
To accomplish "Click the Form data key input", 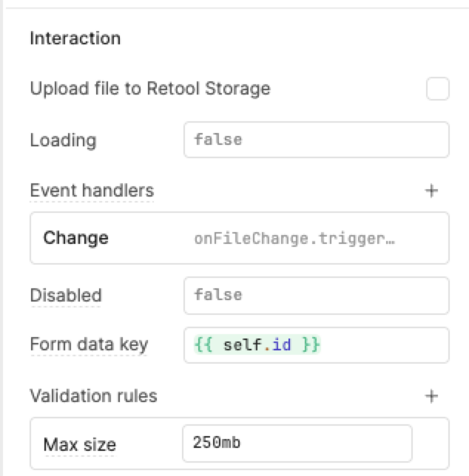I will [x=316, y=345].
